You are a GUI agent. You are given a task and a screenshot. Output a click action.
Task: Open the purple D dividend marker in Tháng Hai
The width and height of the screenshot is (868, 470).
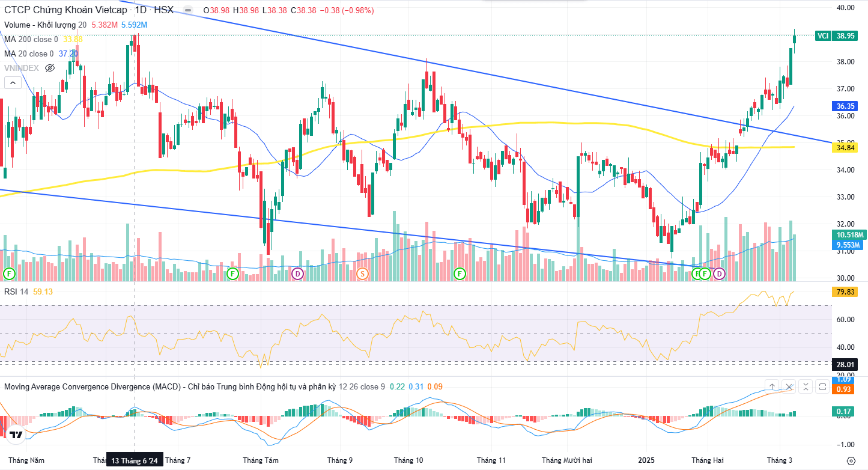pos(719,273)
